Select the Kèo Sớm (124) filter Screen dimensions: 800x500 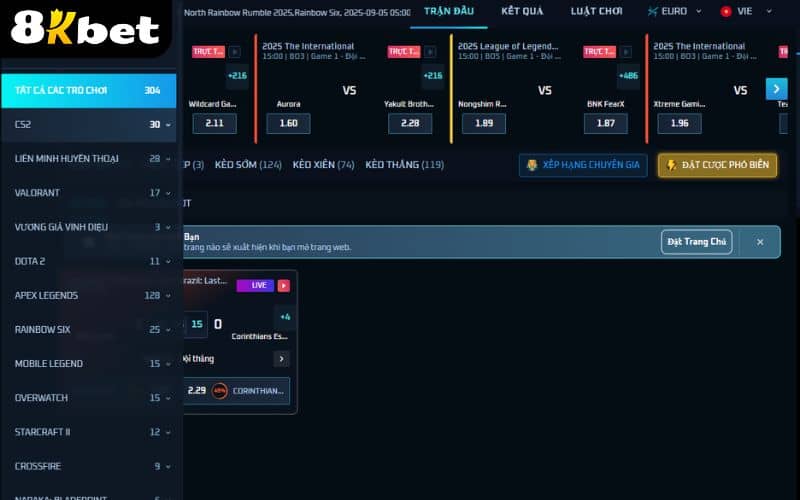tap(248, 165)
